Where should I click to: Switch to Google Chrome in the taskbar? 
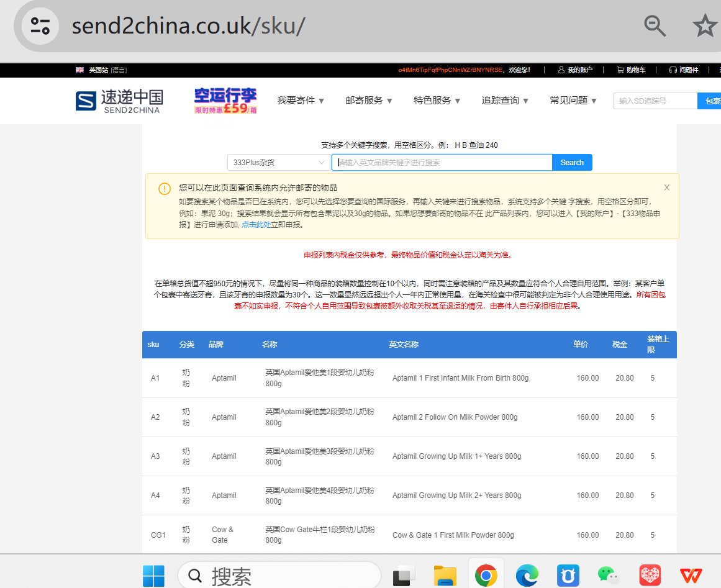click(486, 576)
